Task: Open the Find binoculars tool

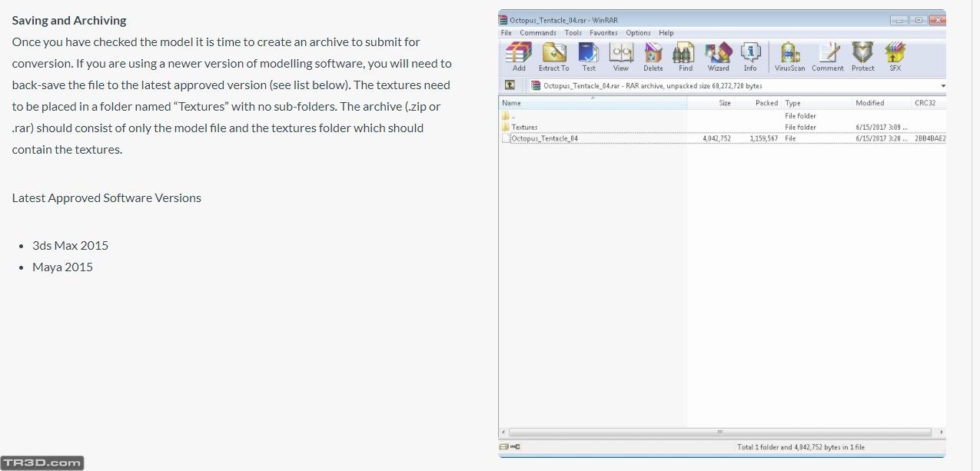Action: [685, 55]
